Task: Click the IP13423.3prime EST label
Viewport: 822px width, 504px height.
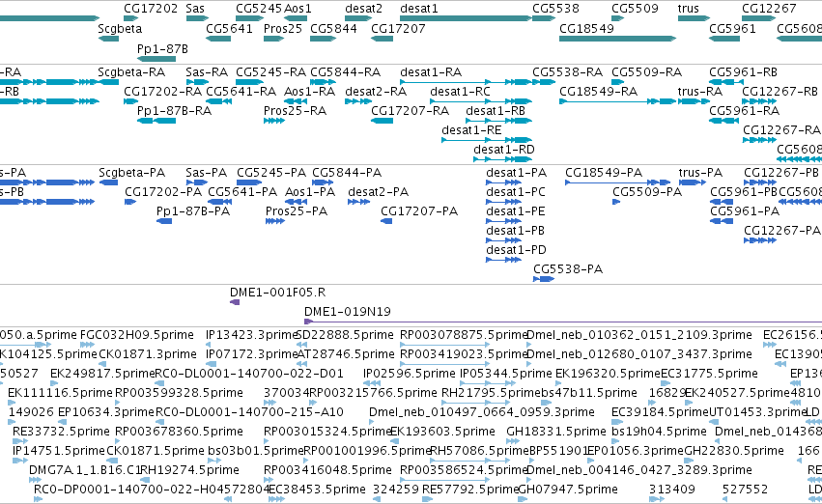Action: point(252,335)
